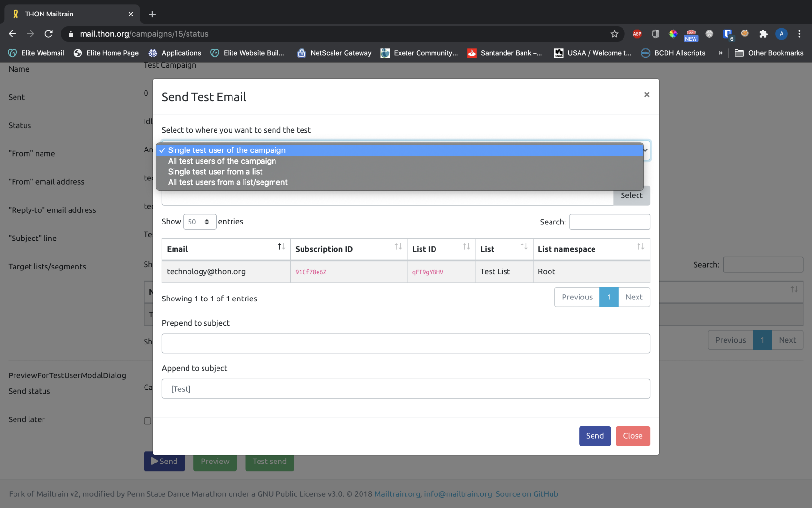Click the Prepend to subject field
This screenshot has width=812, height=508.
click(x=406, y=344)
